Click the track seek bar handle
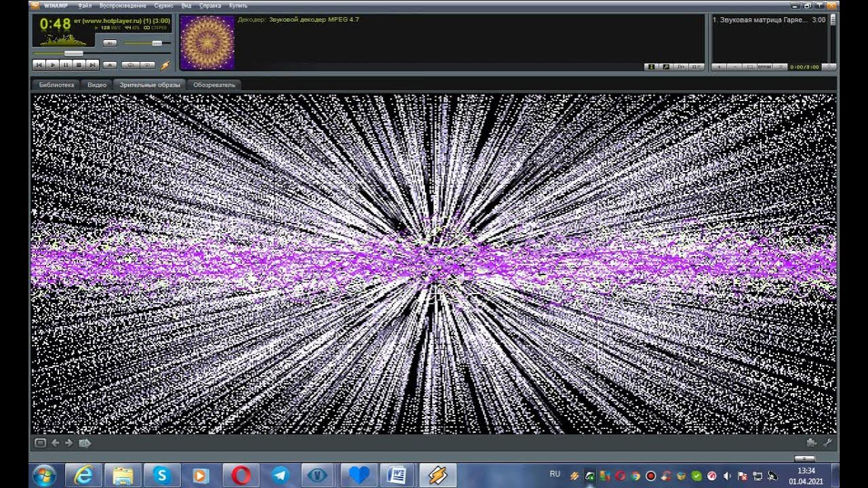 [74, 53]
